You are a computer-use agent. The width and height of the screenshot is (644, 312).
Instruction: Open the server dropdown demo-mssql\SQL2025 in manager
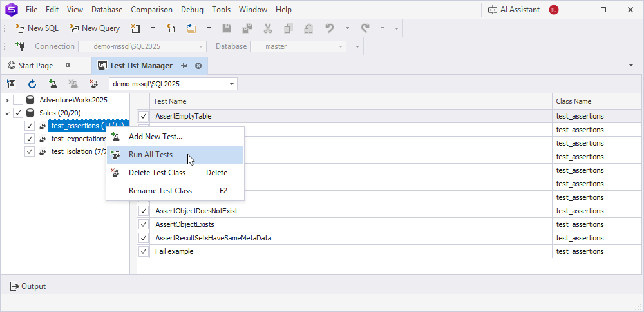[173, 84]
